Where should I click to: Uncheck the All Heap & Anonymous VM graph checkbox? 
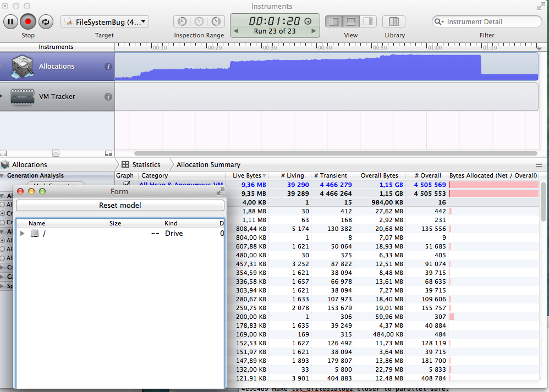pyautogui.click(x=128, y=184)
